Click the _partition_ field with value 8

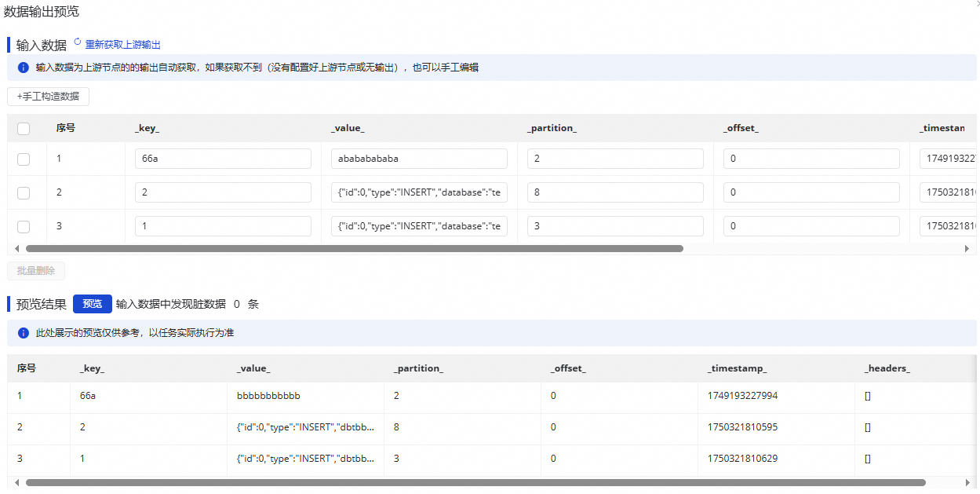pos(615,192)
